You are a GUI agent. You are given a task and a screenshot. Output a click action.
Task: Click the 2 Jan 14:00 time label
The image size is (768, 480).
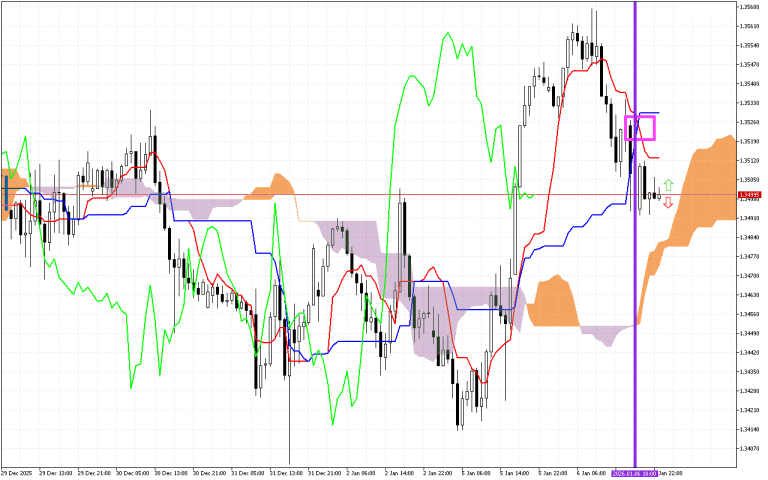pos(401,473)
